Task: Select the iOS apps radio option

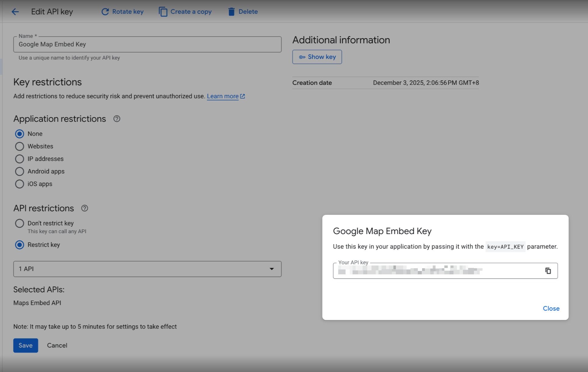Action: click(20, 184)
